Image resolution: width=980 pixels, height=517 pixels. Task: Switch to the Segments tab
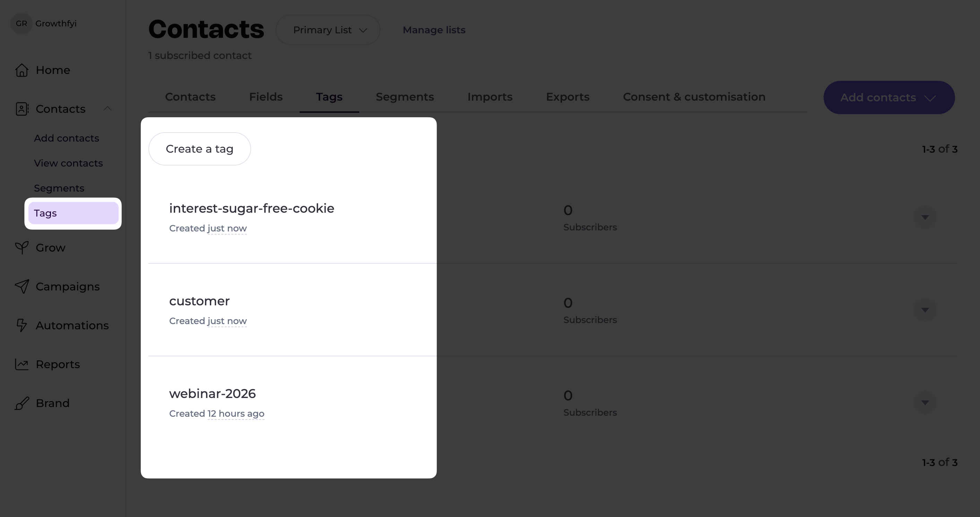[x=405, y=97]
